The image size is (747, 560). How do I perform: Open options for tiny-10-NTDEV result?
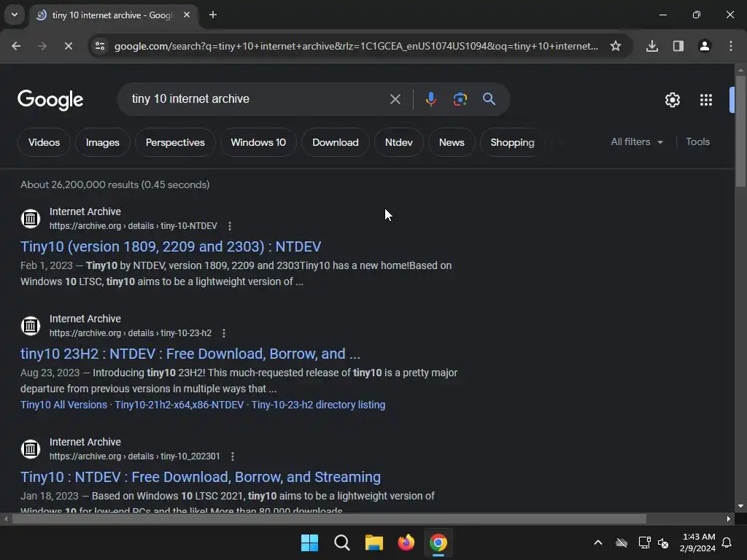click(230, 226)
